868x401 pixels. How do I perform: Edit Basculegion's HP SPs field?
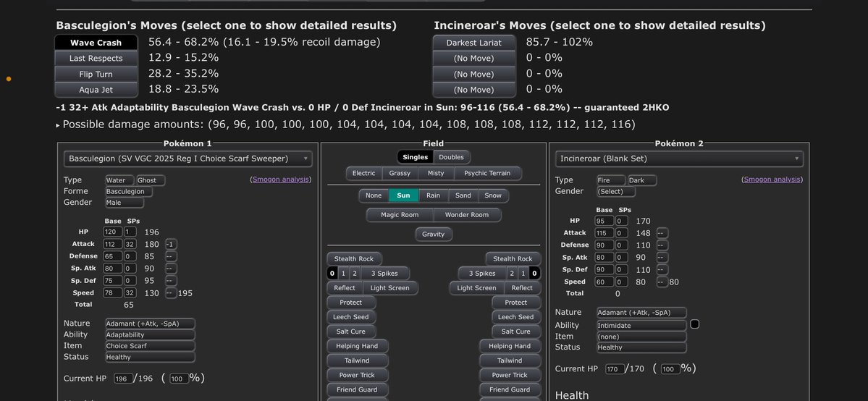point(130,232)
